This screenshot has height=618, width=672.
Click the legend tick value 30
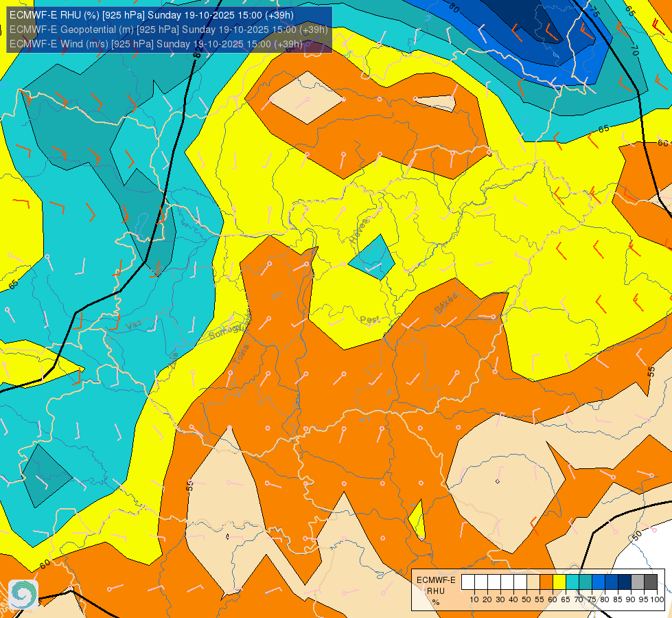coord(500,599)
